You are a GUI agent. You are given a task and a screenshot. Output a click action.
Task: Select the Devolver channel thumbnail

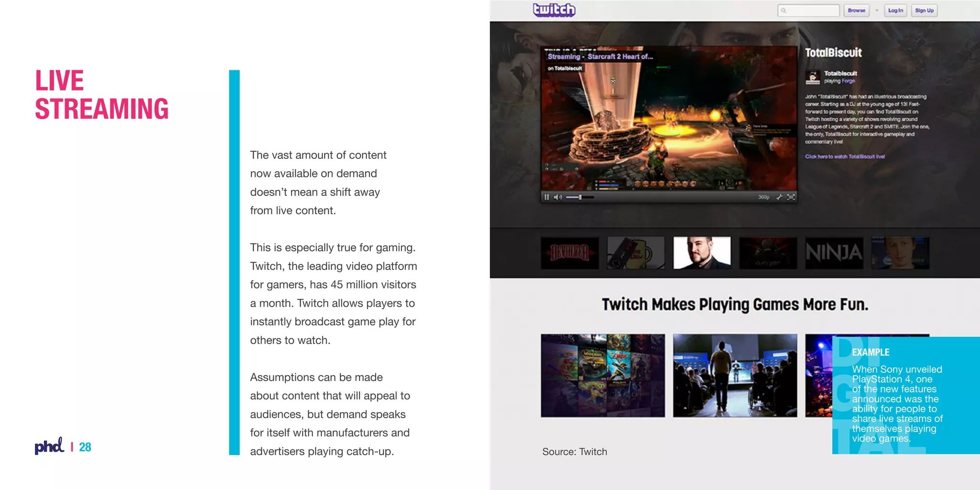[569, 253]
